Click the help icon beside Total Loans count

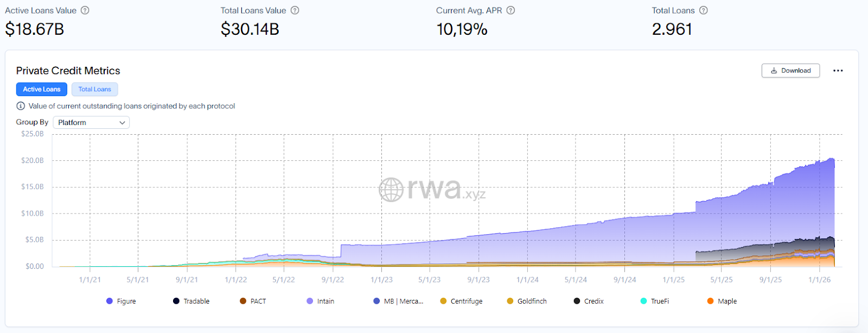[703, 10]
